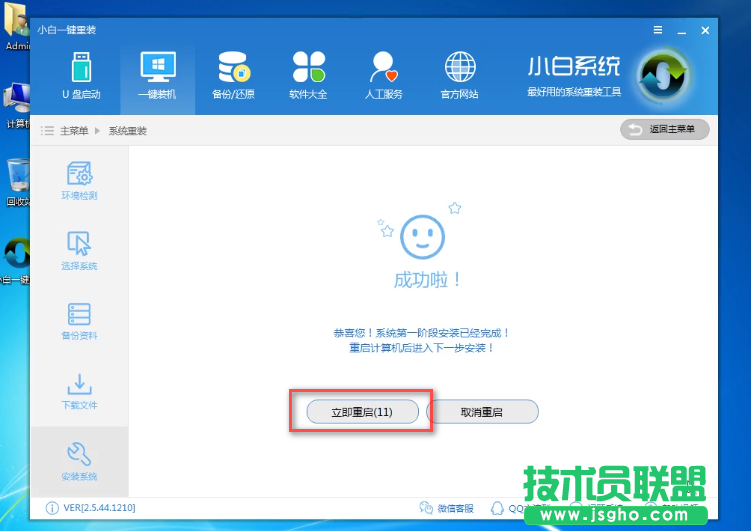
Task: Open the U盘启动 tool
Action: tap(81, 76)
